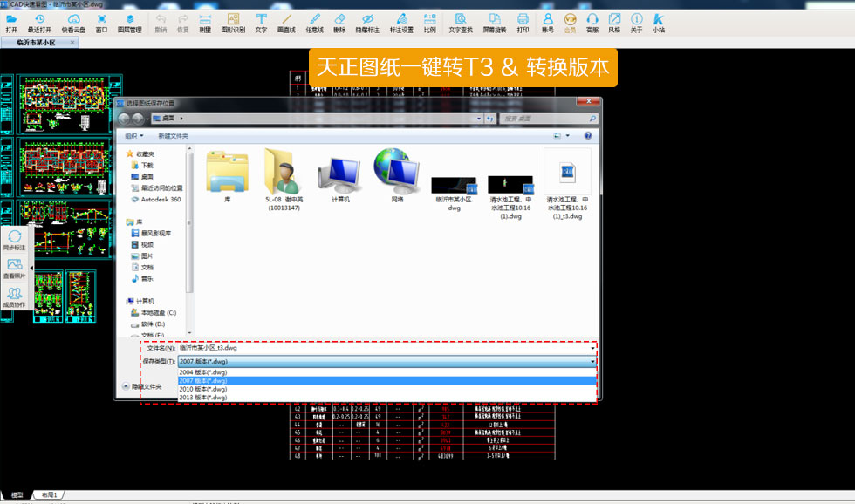Collapse the left 同步标注 side panel arrow

tap(31, 268)
